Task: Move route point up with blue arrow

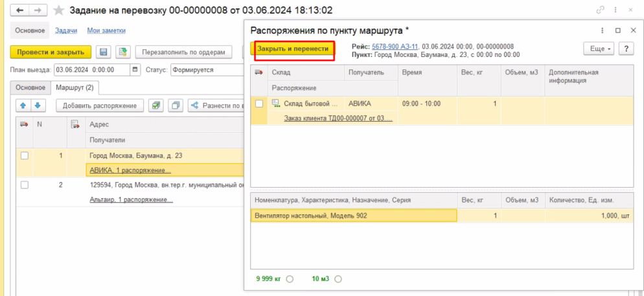Action: (21, 106)
